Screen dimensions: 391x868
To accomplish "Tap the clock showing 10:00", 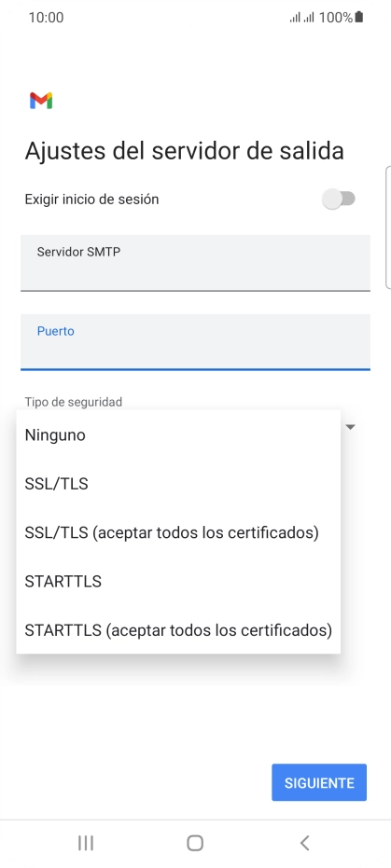I will tap(46, 17).
